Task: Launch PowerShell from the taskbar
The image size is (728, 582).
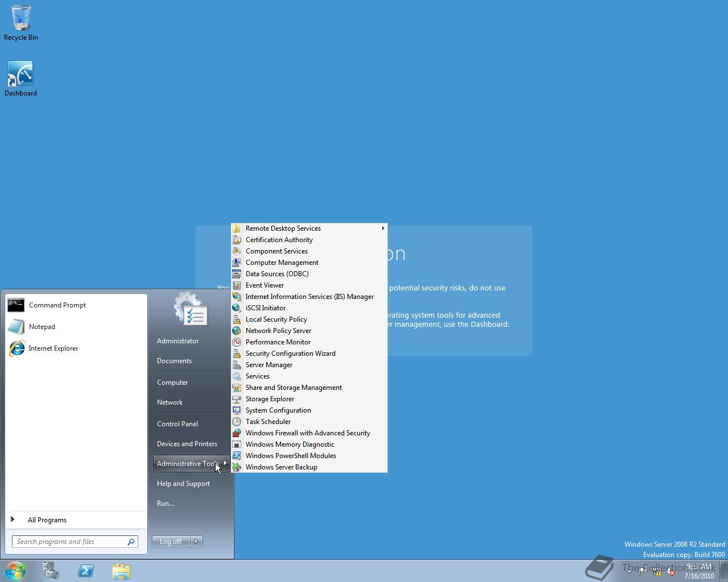Action: tap(86, 571)
